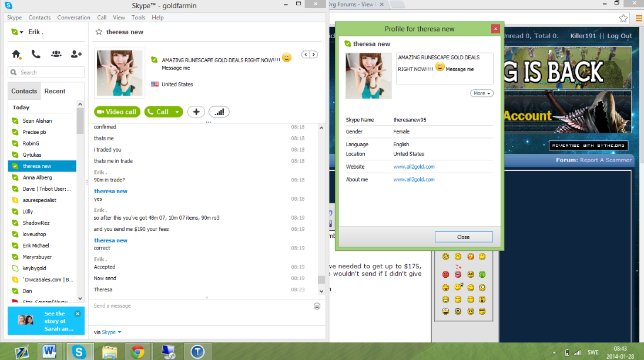The height and width of the screenshot is (360, 644).
Task: Toggle favorite star for theresa new
Action: [x=99, y=32]
